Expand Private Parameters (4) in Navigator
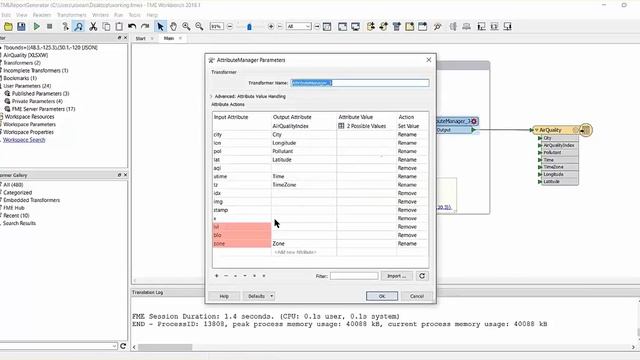 (x=33, y=101)
